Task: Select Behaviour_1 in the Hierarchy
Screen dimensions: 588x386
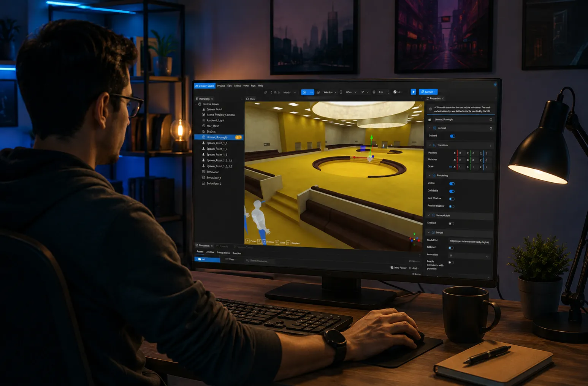Action: [x=214, y=178]
